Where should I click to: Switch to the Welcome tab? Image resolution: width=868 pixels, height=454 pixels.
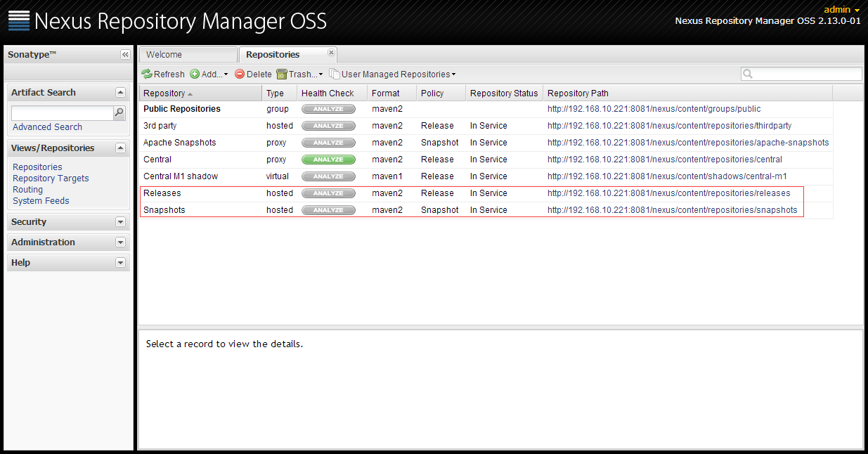[x=188, y=55]
